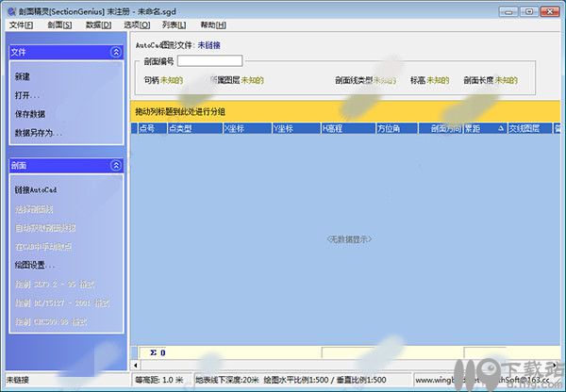Open the 选项[O] menu
The image size is (566, 392).
(137, 24)
